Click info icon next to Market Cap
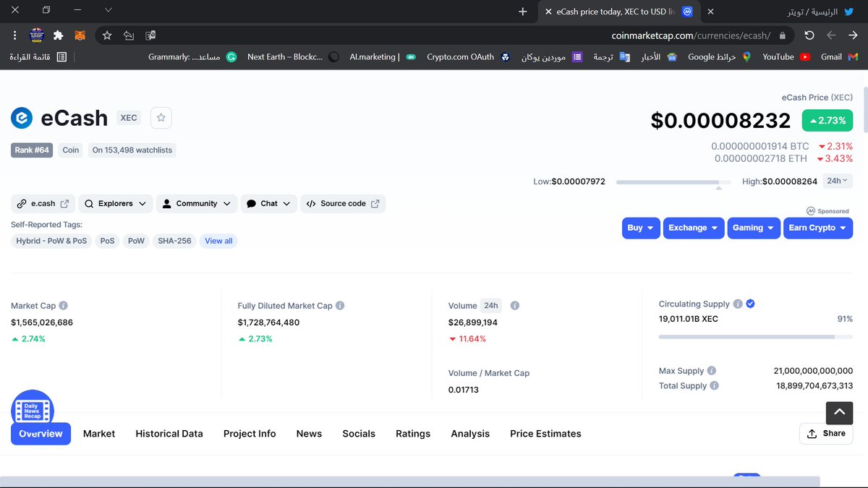 (64, 306)
